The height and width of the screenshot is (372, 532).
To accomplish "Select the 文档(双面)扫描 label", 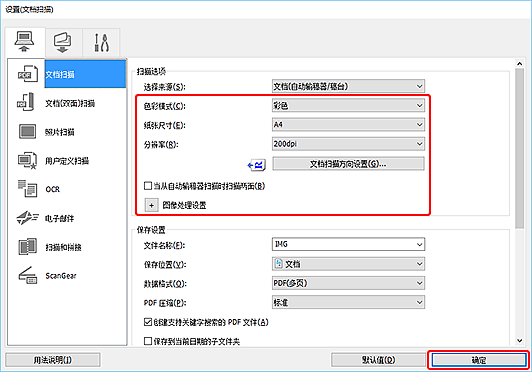I will coord(70,103).
